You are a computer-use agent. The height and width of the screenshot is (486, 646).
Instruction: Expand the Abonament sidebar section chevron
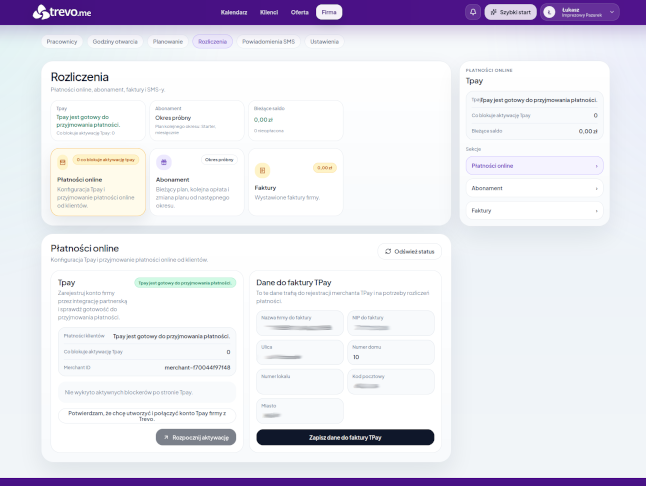pos(596,188)
